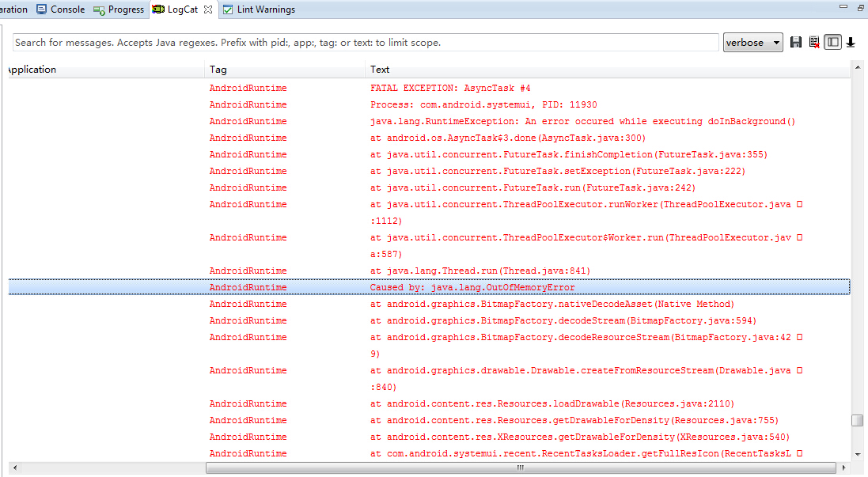Image resolution: width=868 pixels, height=477 pixels.
Task: Select the java.lang.RuntimeException log line
Action: (x=429, y=121)
